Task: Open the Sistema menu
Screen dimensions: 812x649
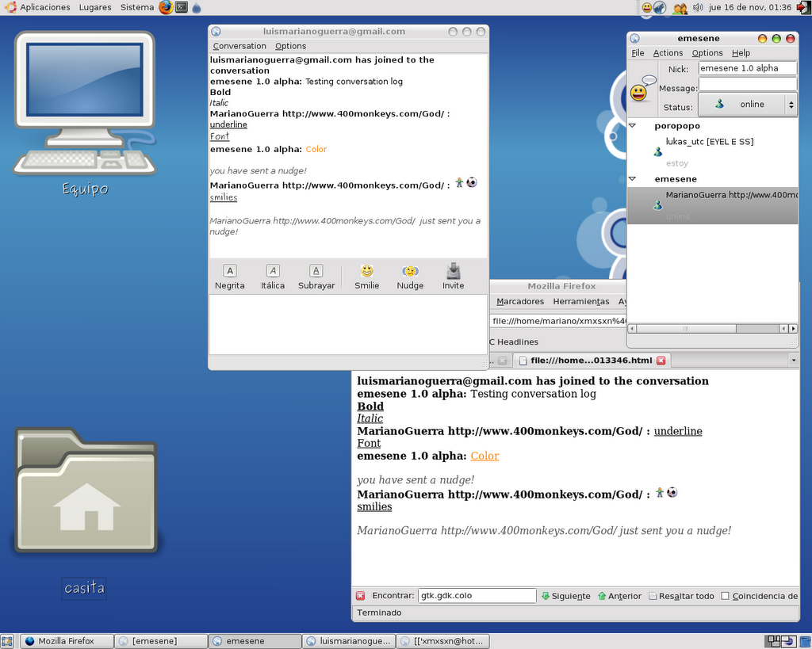Action: 137,7
